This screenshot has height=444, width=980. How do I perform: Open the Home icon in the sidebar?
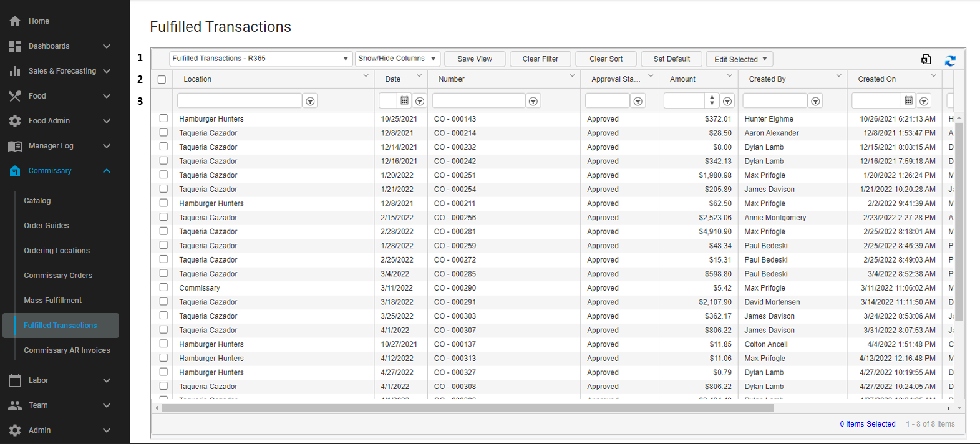(x=15, y=21)
